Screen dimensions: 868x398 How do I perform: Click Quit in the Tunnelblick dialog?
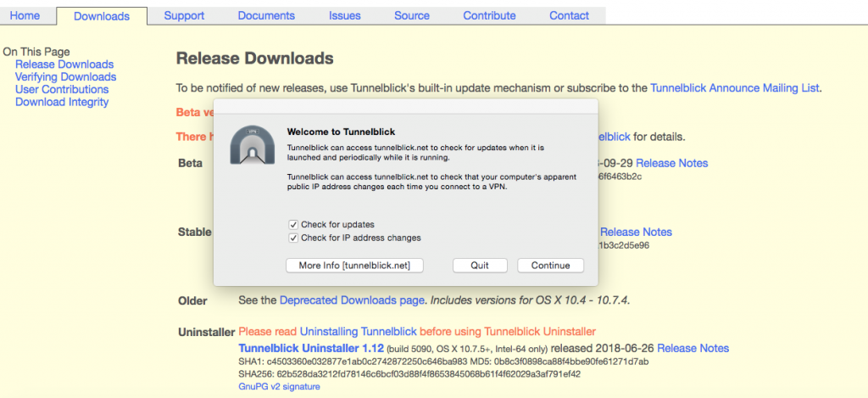point(480,266)
